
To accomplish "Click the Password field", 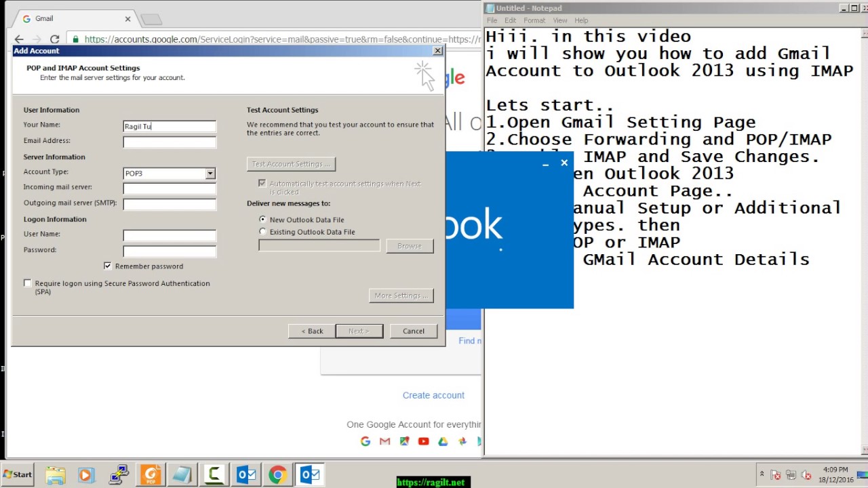I will click(170, 251).
